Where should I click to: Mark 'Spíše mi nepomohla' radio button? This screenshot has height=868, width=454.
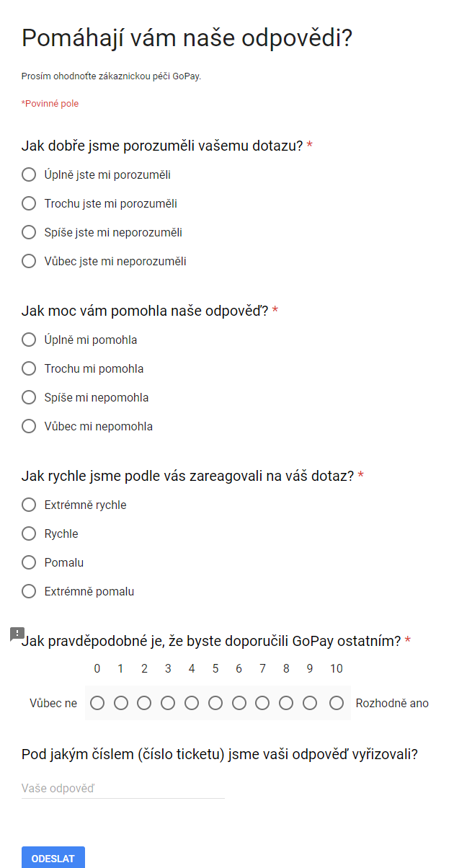[29, 397]
